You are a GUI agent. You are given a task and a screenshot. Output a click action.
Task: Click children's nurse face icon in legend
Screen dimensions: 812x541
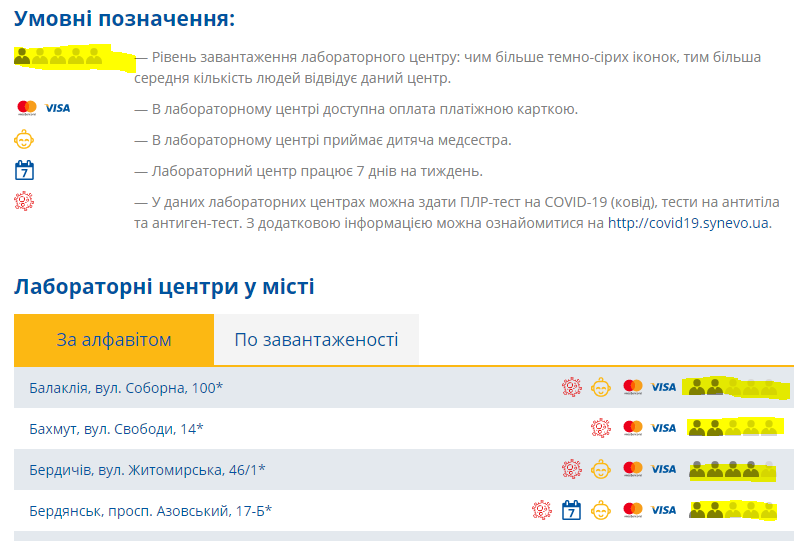pos(25,140)
